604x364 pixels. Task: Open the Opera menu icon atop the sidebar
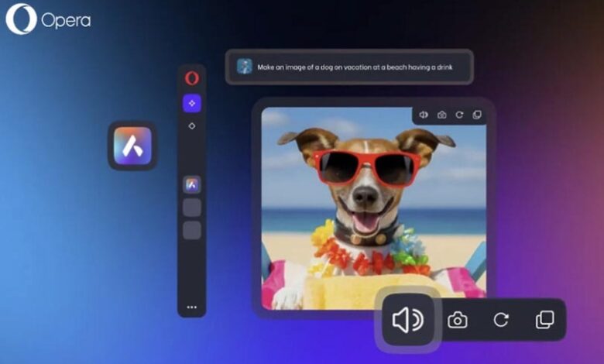pos(192,78)
